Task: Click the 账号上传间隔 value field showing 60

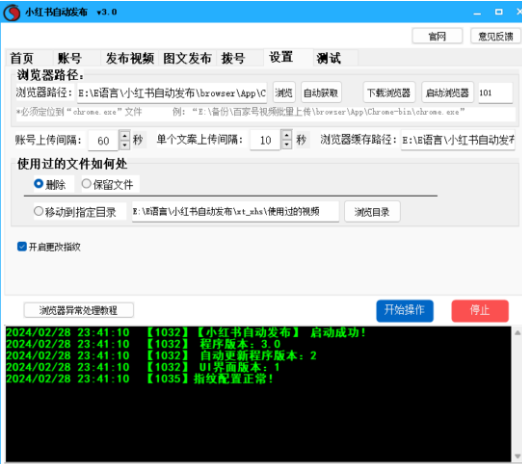Action: pyautogui.click(x=103, y=140)
